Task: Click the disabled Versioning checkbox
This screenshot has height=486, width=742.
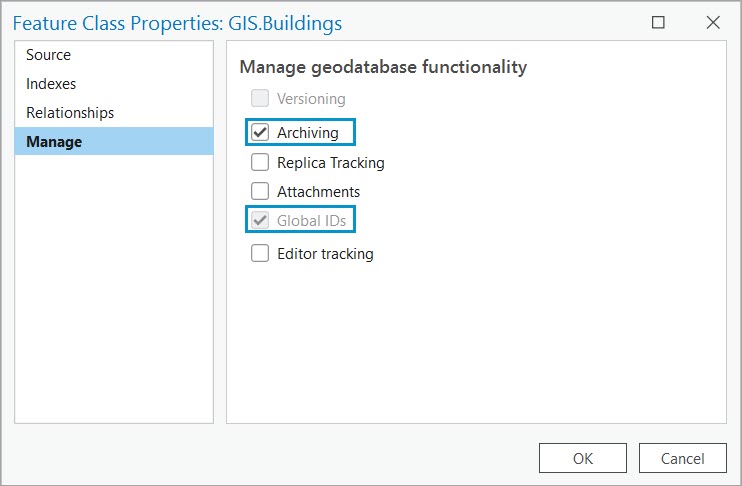Action: (260, 99)
